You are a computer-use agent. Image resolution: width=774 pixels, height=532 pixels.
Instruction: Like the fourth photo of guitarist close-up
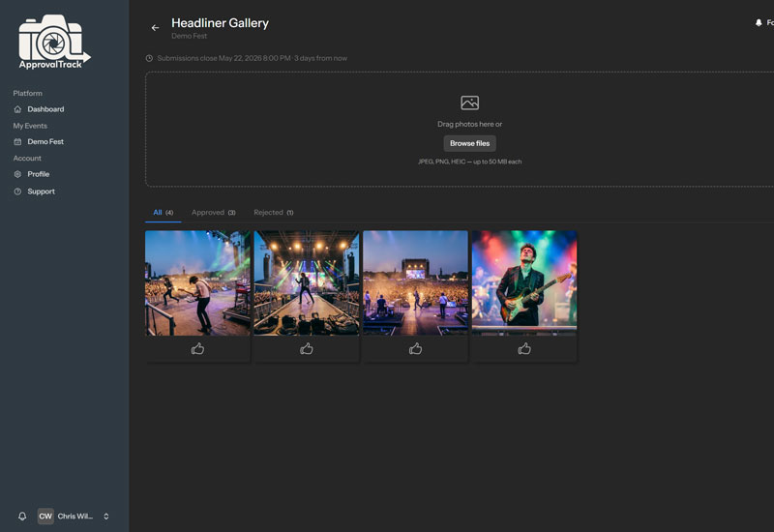524,349
